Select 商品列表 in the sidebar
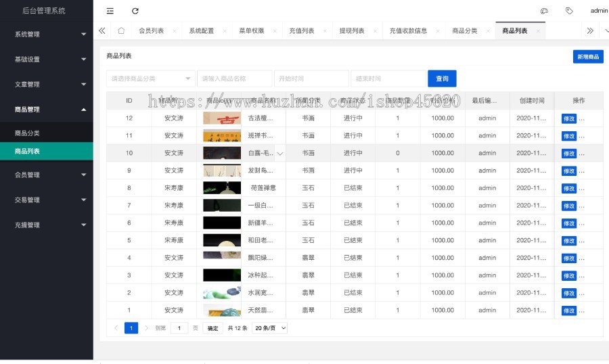Viewport: 609px width, 364px height. [x=47, y=151]
